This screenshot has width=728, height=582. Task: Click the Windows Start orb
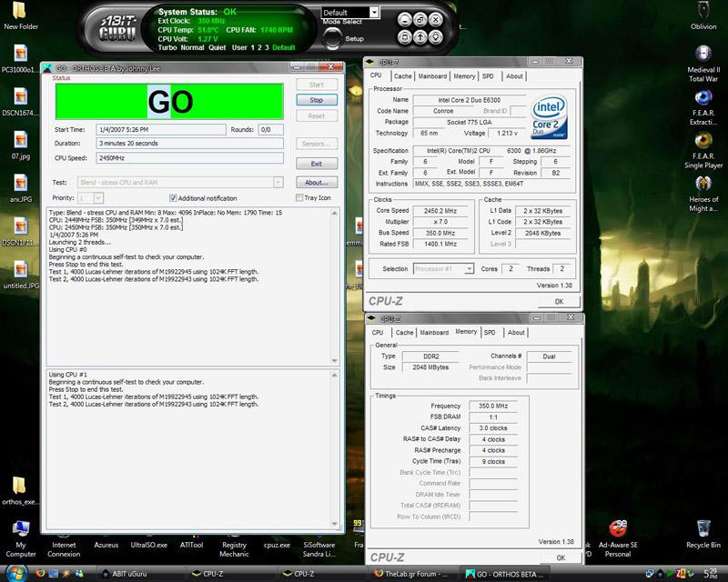[x=16, y=574]
